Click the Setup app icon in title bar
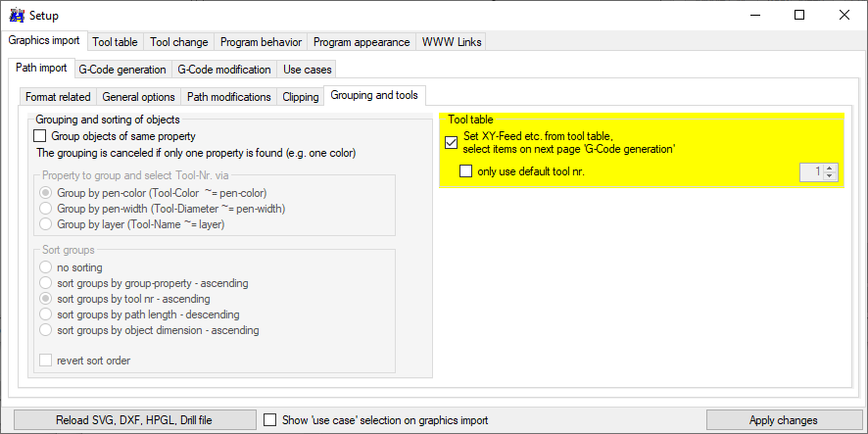The height and width of the screenshot is (434, 868). (x=17, y=16)
